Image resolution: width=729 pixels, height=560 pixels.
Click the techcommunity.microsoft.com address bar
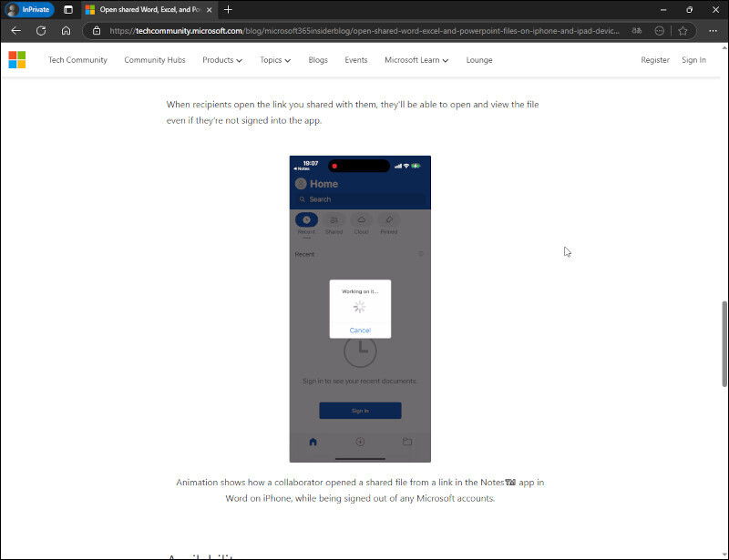pos(364,31)
